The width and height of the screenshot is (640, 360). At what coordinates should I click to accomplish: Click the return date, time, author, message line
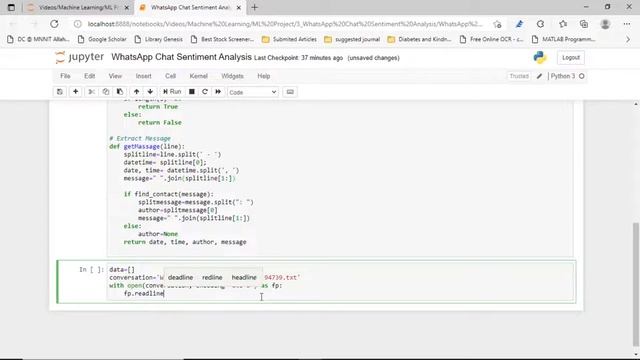click(185, 242)
